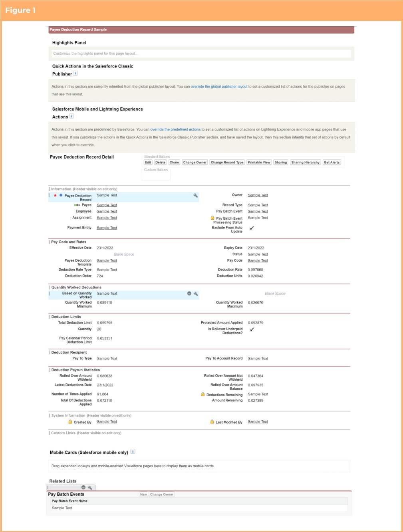This screenshot has width=403, height=532.
Task: Click the Delete standard button
Action: [161, 163]
